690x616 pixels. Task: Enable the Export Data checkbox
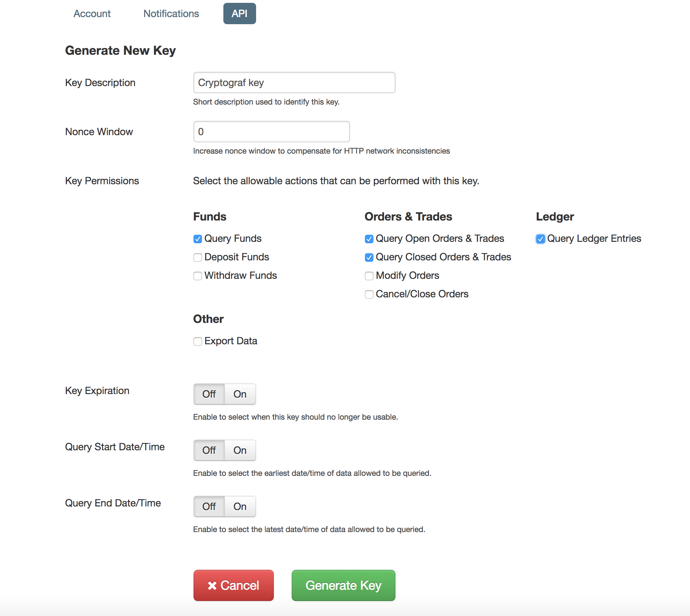tap(198, 341)
